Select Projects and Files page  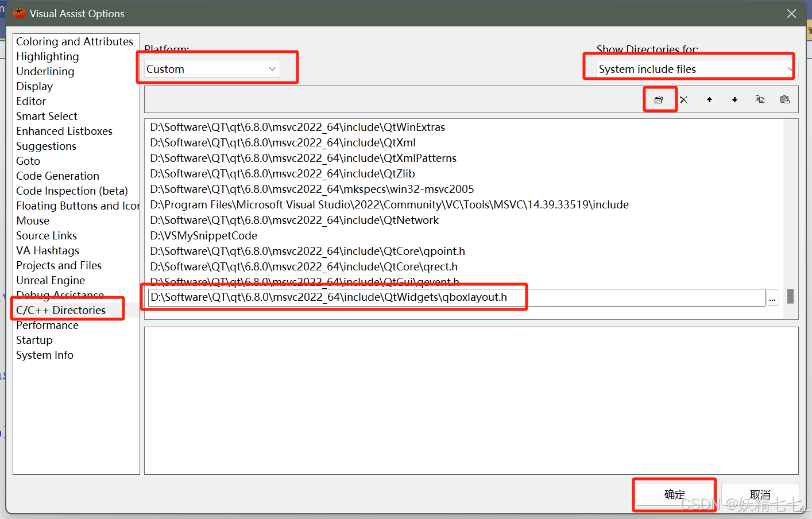click(59, 265)
